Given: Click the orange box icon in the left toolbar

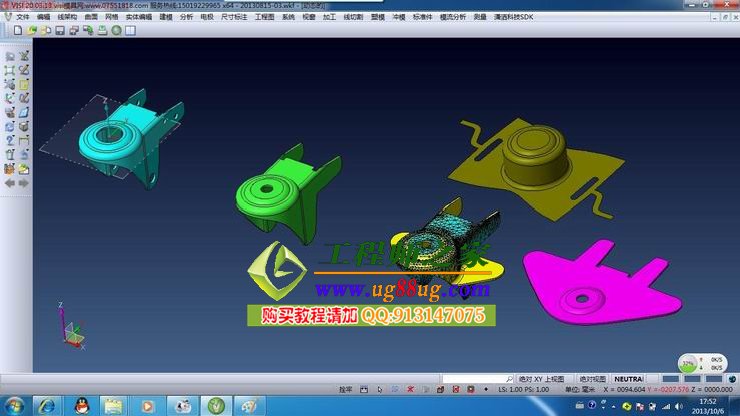Looking at the screenshot, I should coord(10,169).
